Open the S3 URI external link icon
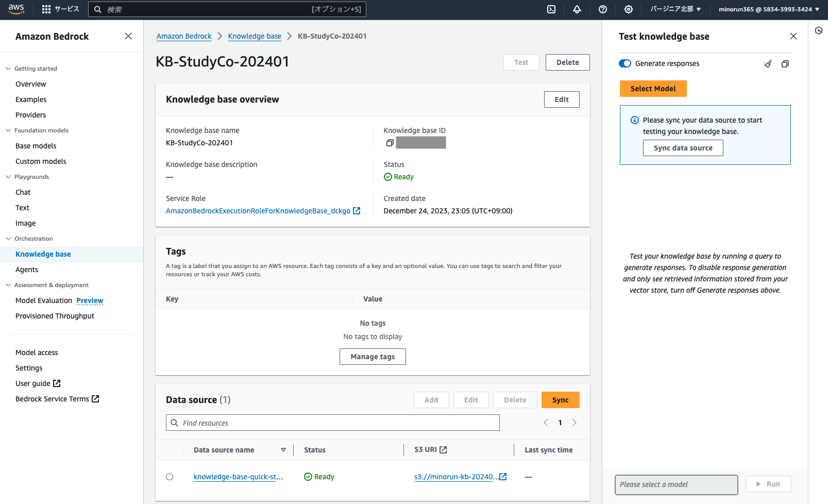Viewport: 828px width, 504px height. tap(503, 477)
